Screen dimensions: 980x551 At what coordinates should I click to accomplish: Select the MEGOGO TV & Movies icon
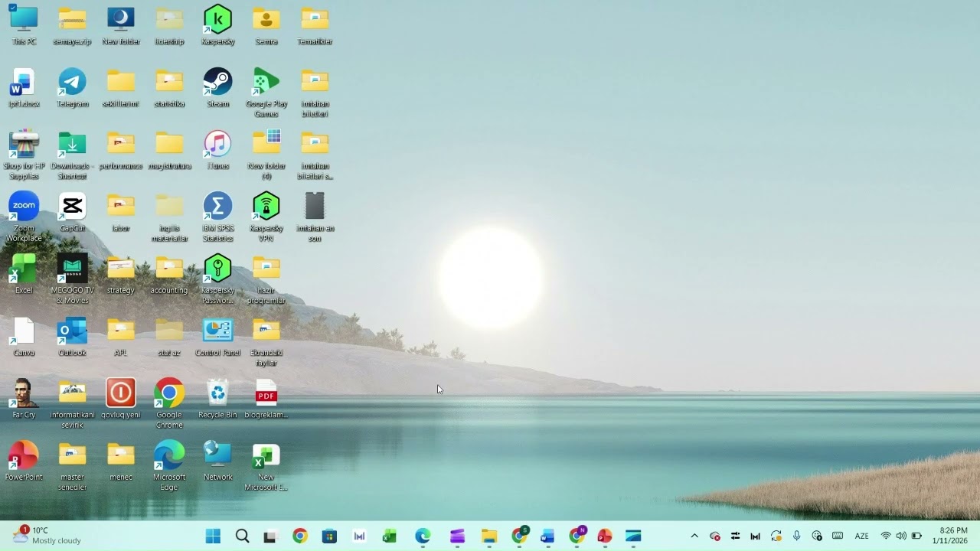(x=72, y=279)
